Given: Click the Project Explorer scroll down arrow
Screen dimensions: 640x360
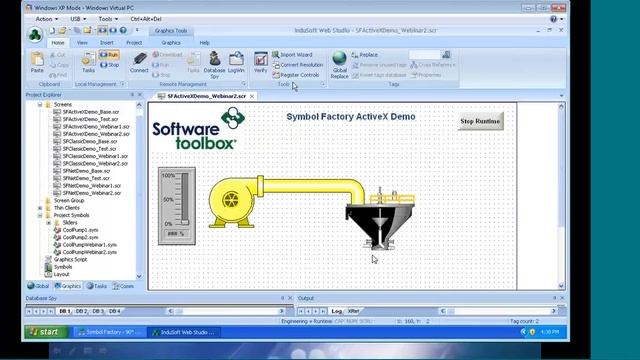Looking at the screenshot, I should (x=139, y=276).
